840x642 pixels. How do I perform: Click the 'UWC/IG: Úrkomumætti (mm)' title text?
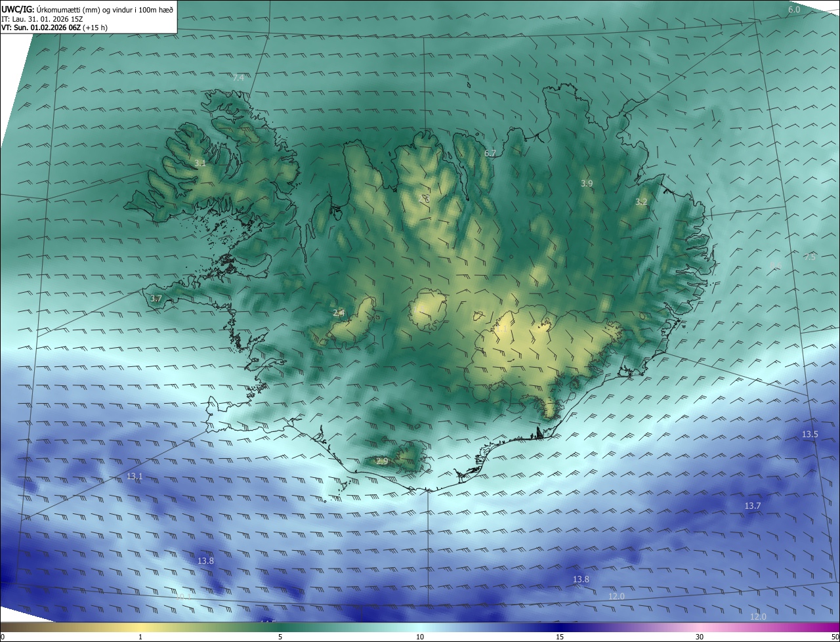pos(87,9)
